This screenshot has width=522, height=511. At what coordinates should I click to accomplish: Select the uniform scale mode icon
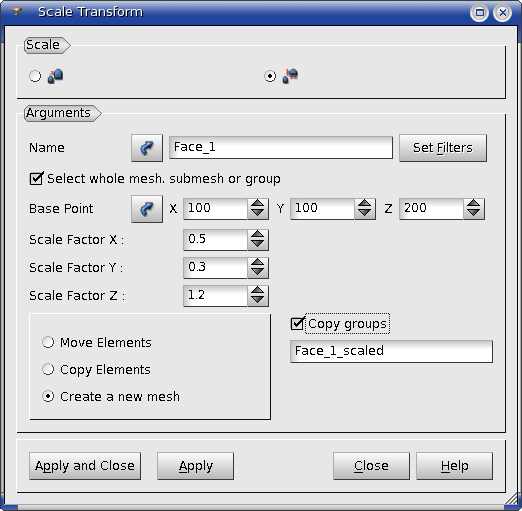55,76
